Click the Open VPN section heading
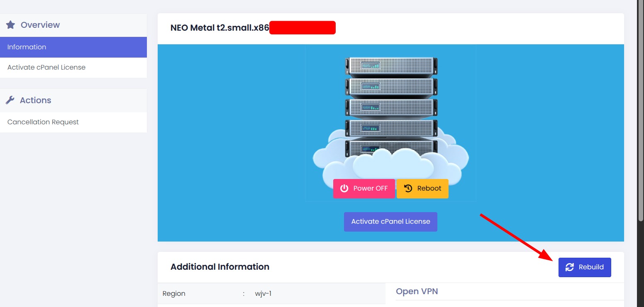The width and height of the screenshot is (644, 307). tap(417, 291)
